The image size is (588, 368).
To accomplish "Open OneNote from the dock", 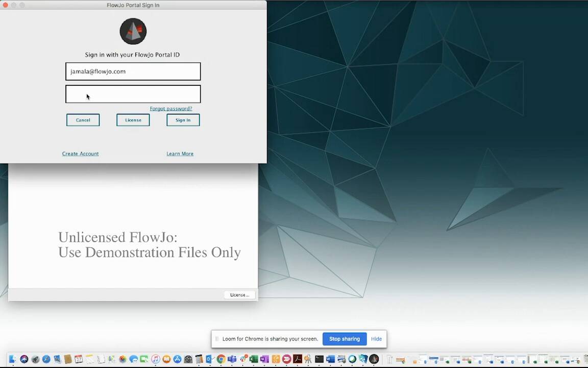I will click(x=264, y=359).
